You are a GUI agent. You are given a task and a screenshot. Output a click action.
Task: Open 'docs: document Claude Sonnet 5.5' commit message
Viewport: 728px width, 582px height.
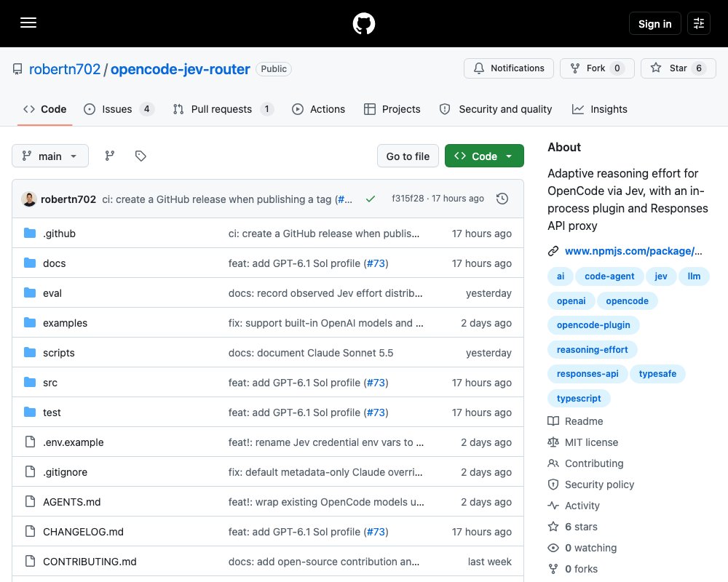(311, 353)
